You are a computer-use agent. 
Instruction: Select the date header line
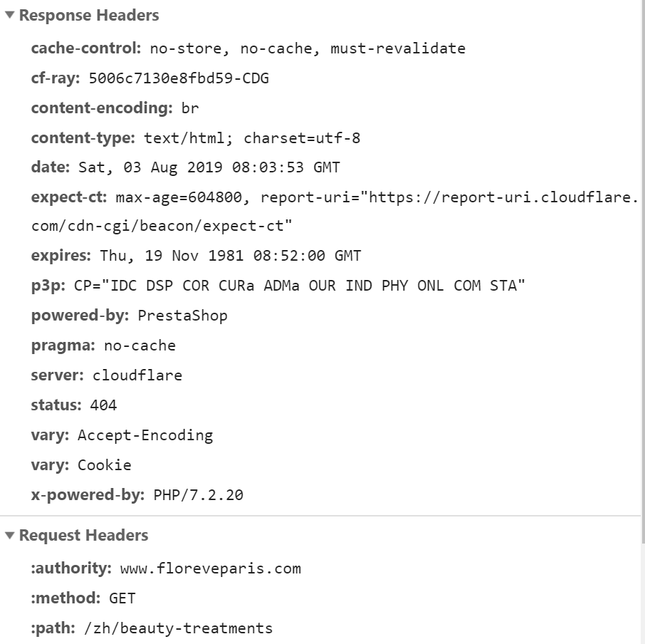[x=186, y=167]
